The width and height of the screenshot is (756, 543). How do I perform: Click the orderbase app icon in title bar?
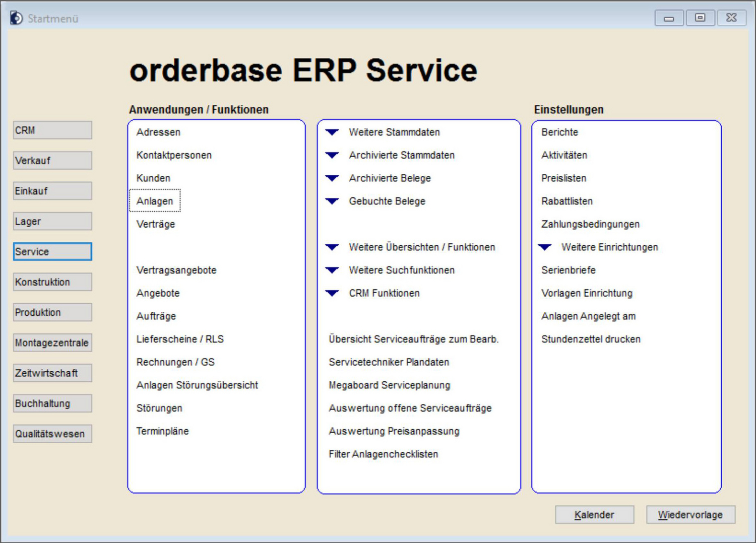point(16,18)
